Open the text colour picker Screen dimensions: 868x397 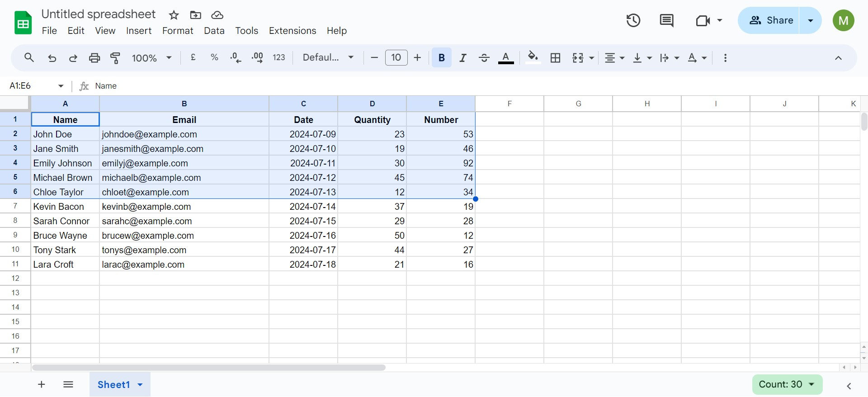(x=506, y=58)
